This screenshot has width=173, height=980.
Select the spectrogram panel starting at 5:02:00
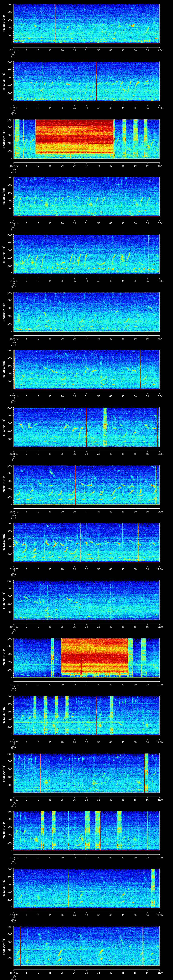click(87, 81)
